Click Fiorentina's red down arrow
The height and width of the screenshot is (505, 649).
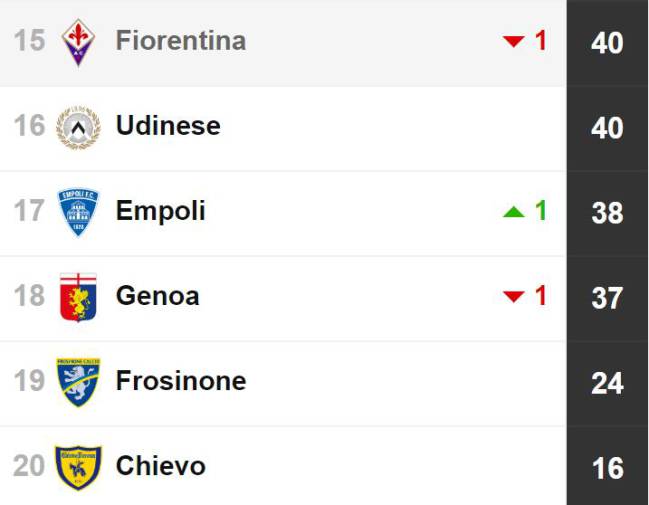point(514,41)
